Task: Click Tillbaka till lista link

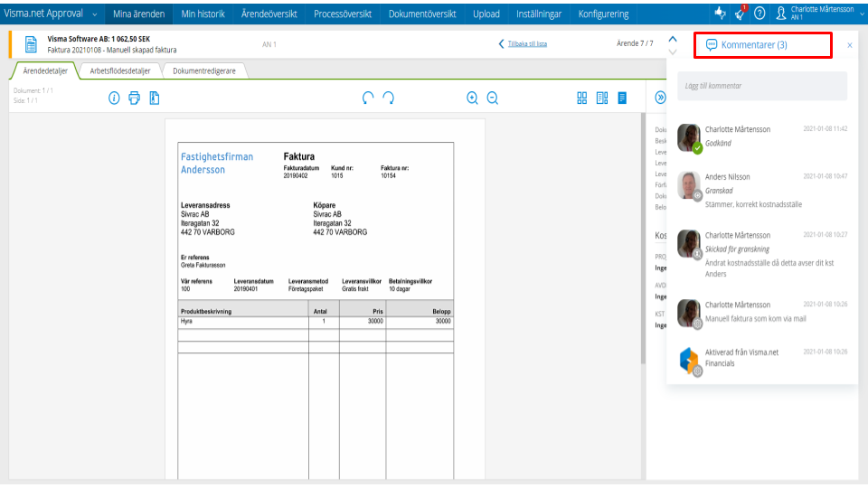Action: (x=526, y=43)
